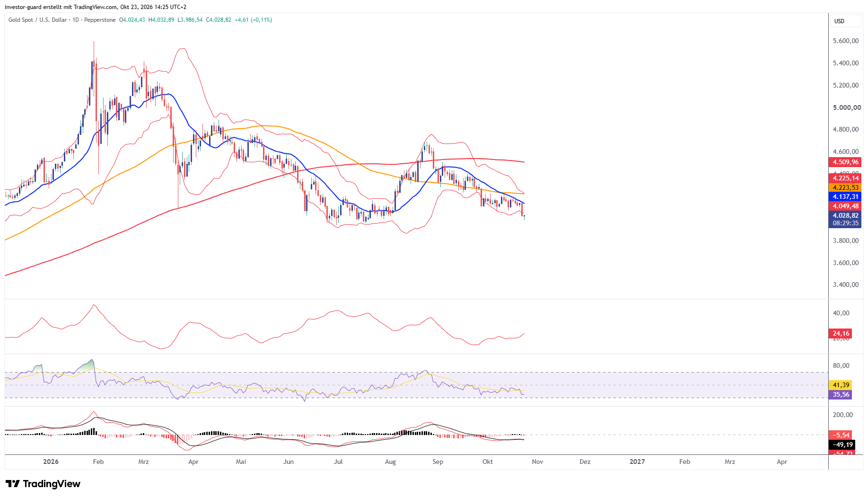Image resolution: width=868 pixels, height=498 pixels.
Task: Click the Nov label on the time axis
Action: tap(537, 462)
